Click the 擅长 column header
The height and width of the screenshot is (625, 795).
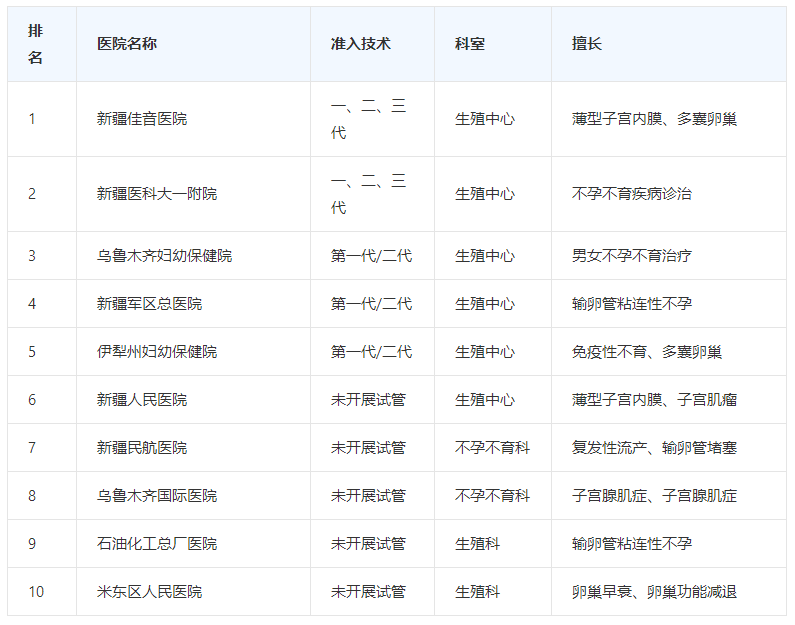pos(587,44)
